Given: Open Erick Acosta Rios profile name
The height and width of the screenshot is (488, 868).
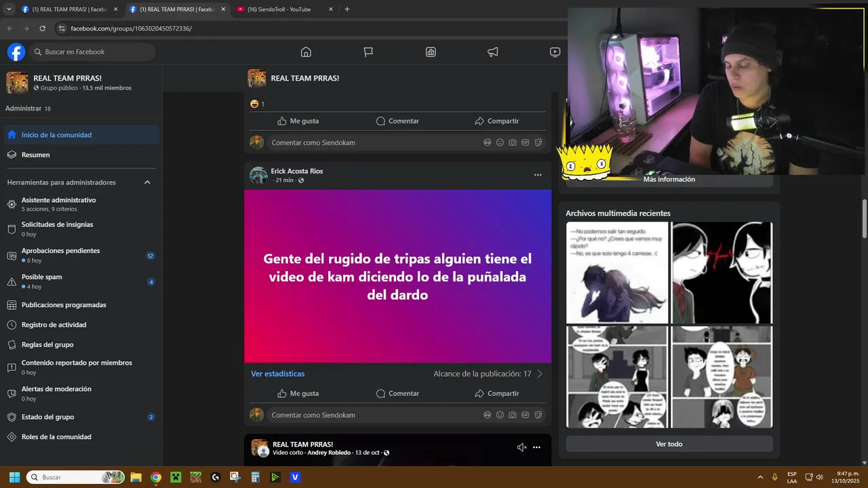Looking at the screenshot, I should tap(297, 171).
